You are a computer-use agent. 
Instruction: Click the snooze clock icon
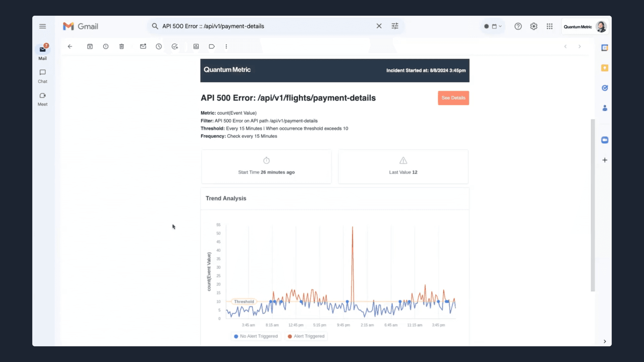(159, 46)
